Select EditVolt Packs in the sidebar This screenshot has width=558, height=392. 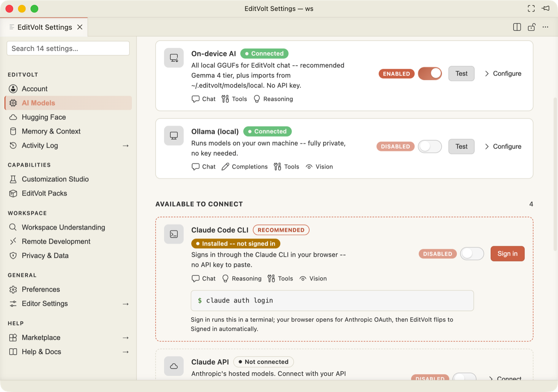pos(68,193)
